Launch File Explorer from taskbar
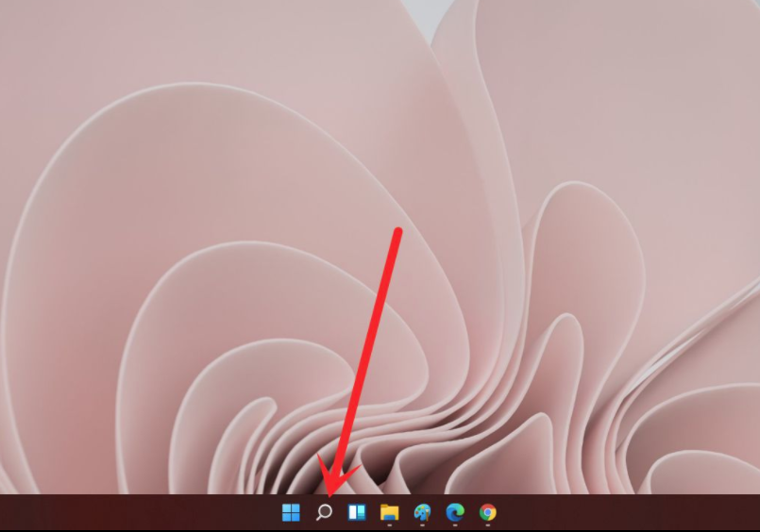Screen dimensions: 760x532 [x=390, y=512]
